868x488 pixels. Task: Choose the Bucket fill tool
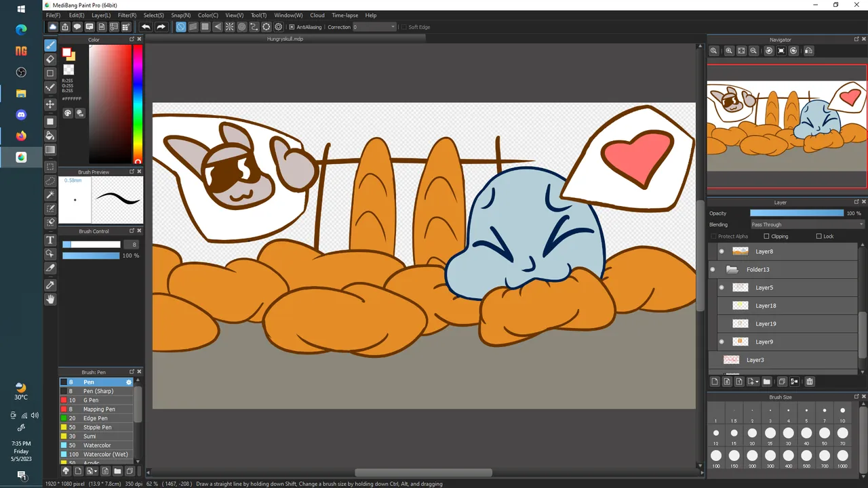tap(50, 136)
